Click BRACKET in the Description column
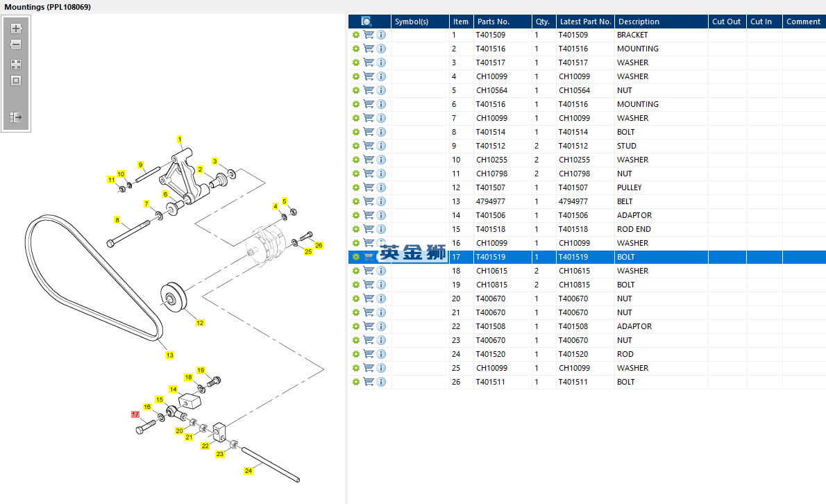 pyautogui.click(x=632, y=35)
